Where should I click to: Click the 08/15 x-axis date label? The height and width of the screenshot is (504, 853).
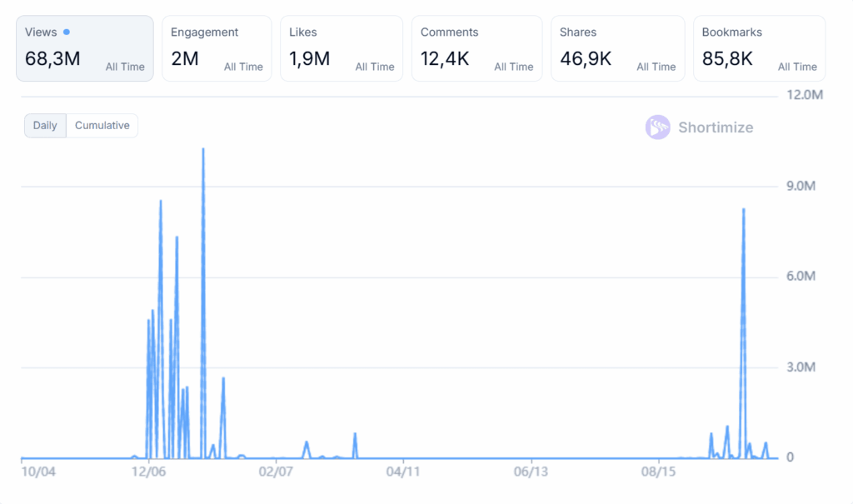click(x=658, y=472)
